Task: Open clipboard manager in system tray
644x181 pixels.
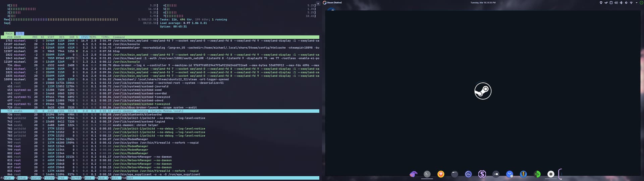Action: click(611, 3)
